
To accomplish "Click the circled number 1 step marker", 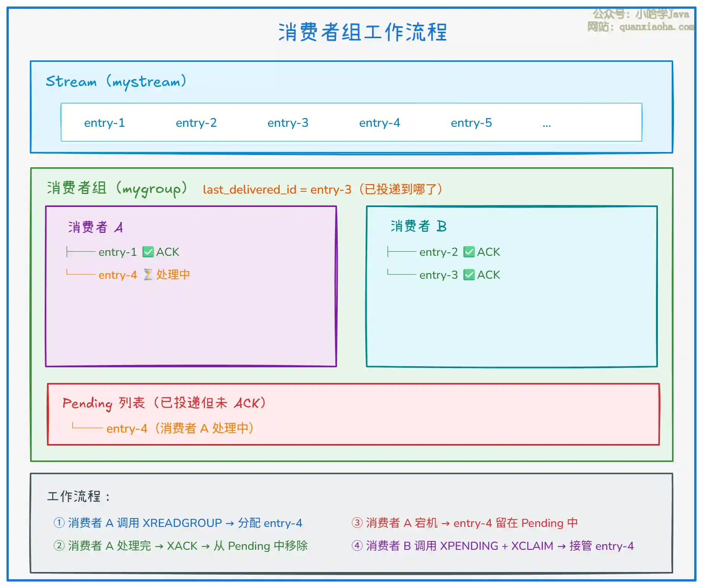I will 59,523.
